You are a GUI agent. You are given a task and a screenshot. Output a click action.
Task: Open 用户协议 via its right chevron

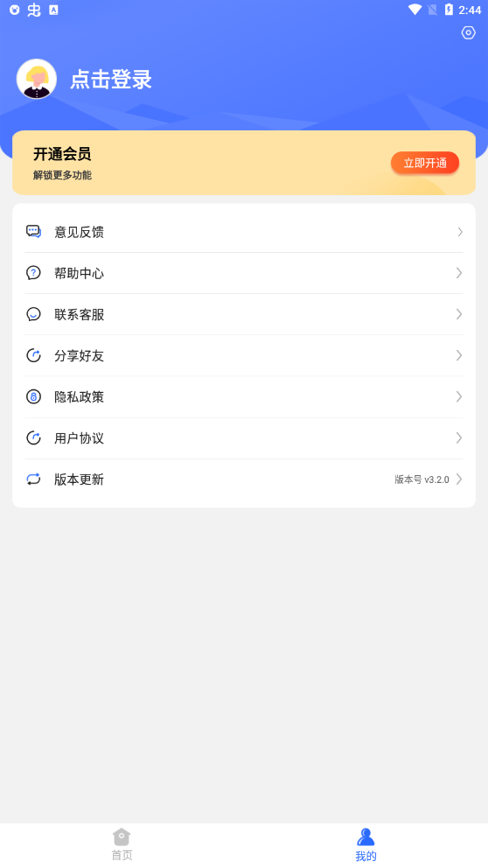click(x=459, y=438)
